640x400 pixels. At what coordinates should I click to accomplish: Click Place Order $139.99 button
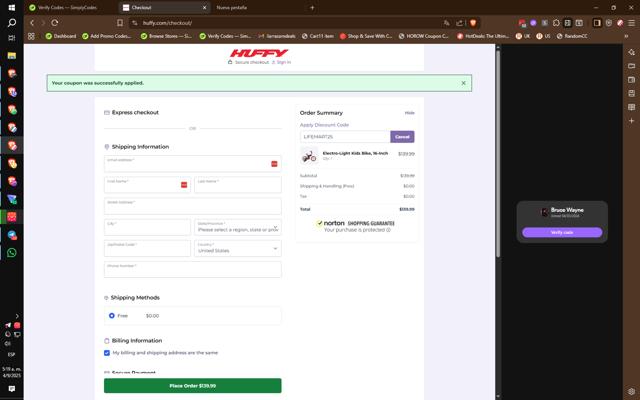[x=193, y=386]
